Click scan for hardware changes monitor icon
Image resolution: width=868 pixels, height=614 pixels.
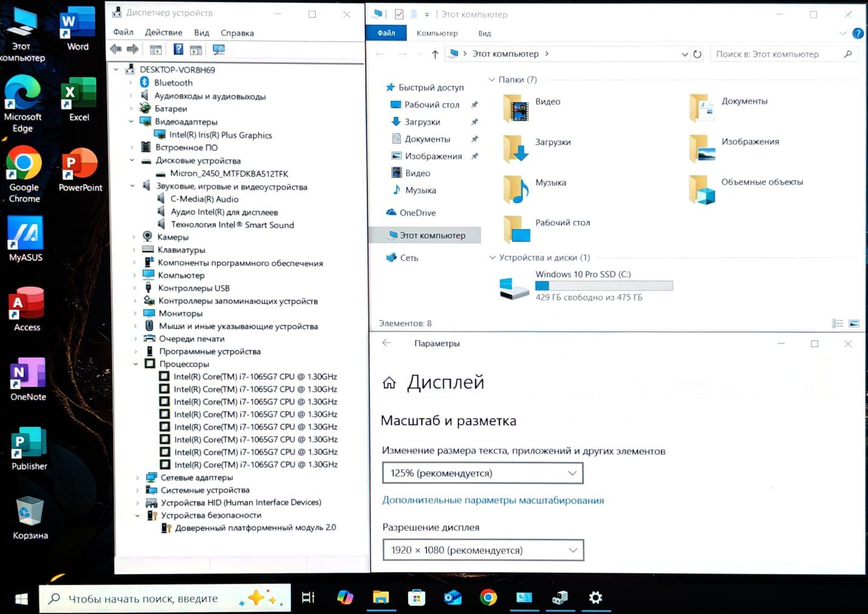coord(219,49)
